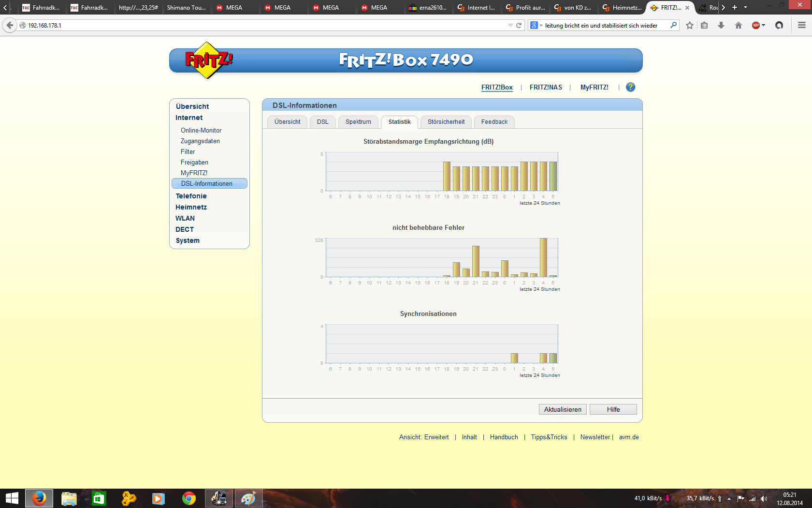The width and height of the screenshot is (812, 508).
Task: Open the bookmarks list icon
Action: (704, 25)
